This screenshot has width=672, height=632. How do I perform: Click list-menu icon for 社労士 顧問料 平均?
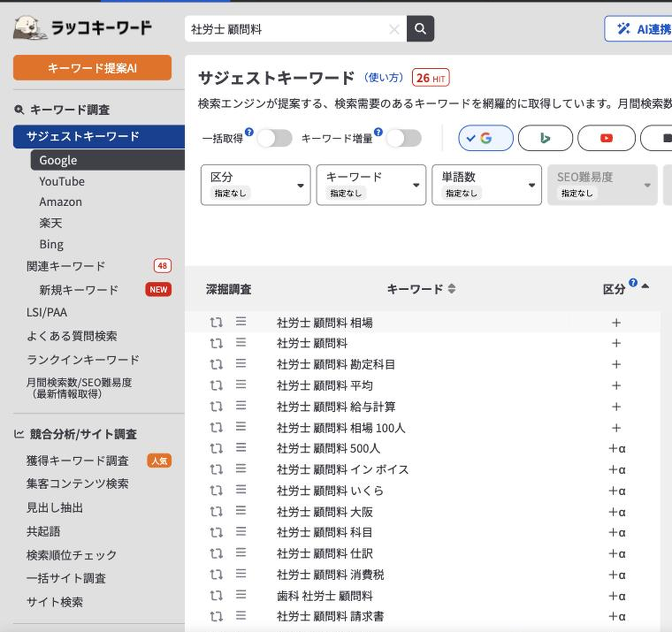point(241,385)
